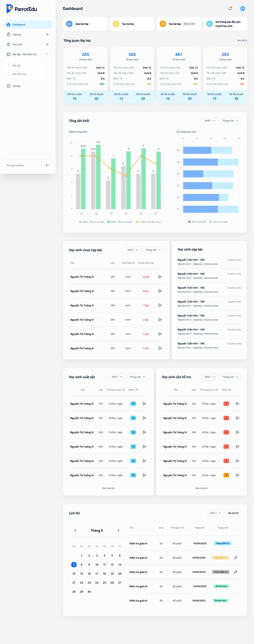Viewport: 254px width, 644px height.
Task: Click Thu gọn sidebar label
Action: click(x=15, y=165)
